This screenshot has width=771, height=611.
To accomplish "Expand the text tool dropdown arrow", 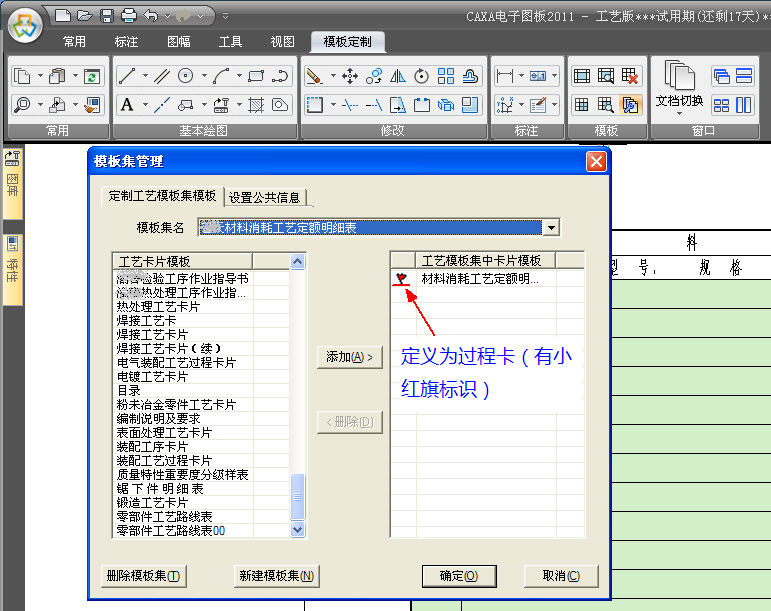I will click(x=144, y=105).
